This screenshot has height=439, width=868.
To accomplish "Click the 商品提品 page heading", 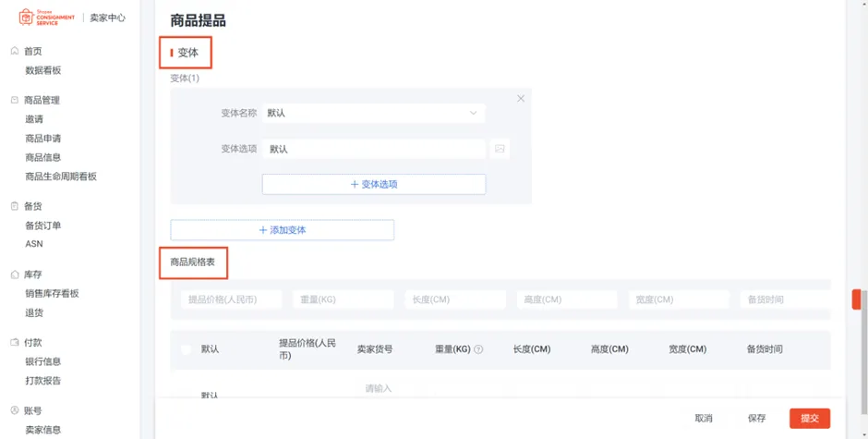I will coord(199,21).
